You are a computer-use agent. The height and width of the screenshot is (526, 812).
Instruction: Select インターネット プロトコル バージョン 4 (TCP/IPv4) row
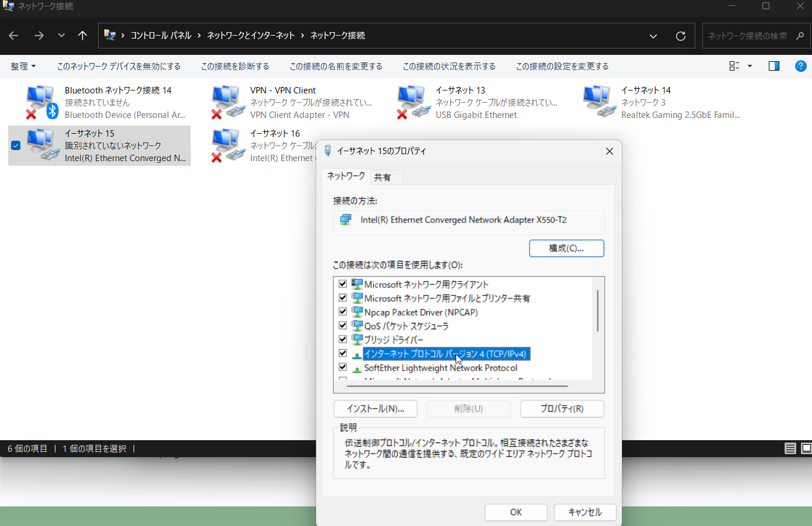446,354
